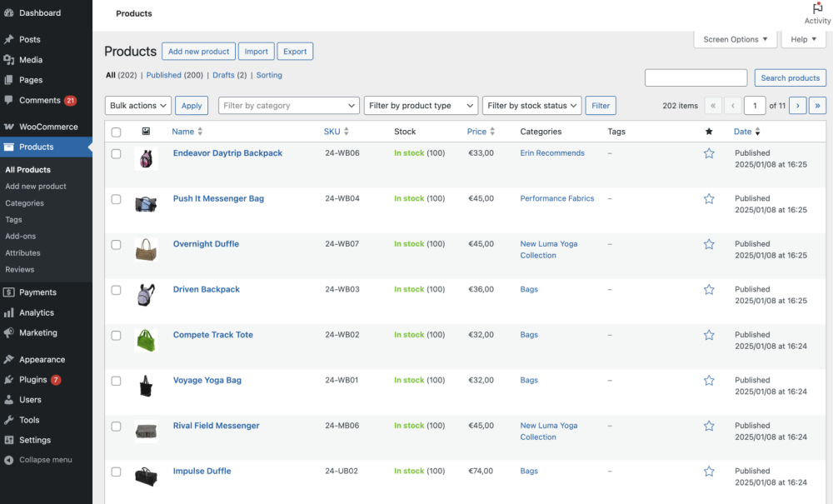Check the Impulse Duffle row checkbox
Screen dimensions: 833x504
point(116,472)
